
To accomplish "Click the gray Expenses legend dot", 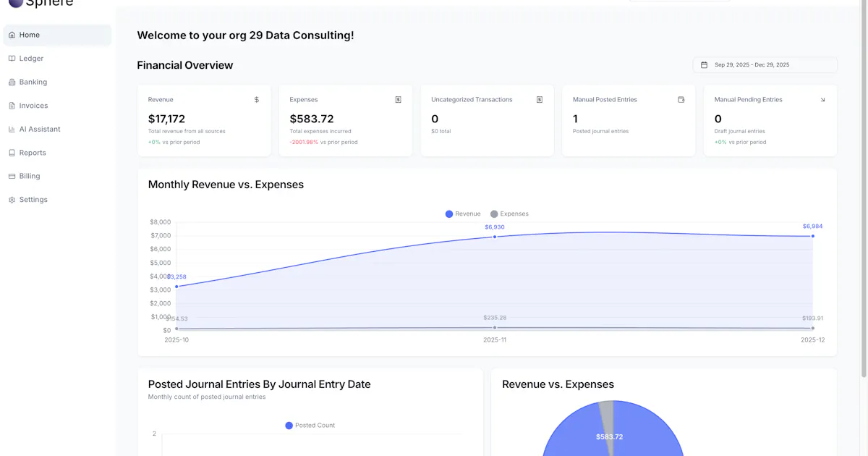I will pos(494,214).
